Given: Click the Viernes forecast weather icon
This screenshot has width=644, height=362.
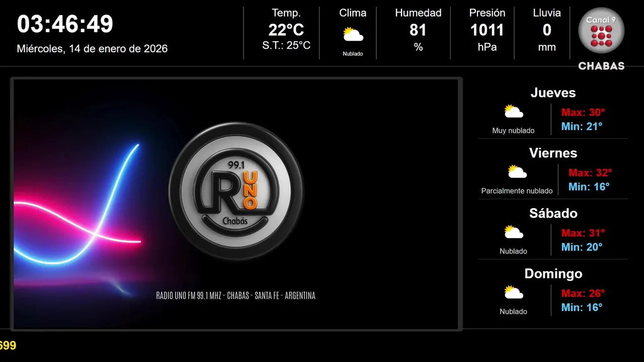Looking at the screenshot, I should (517, 171).
